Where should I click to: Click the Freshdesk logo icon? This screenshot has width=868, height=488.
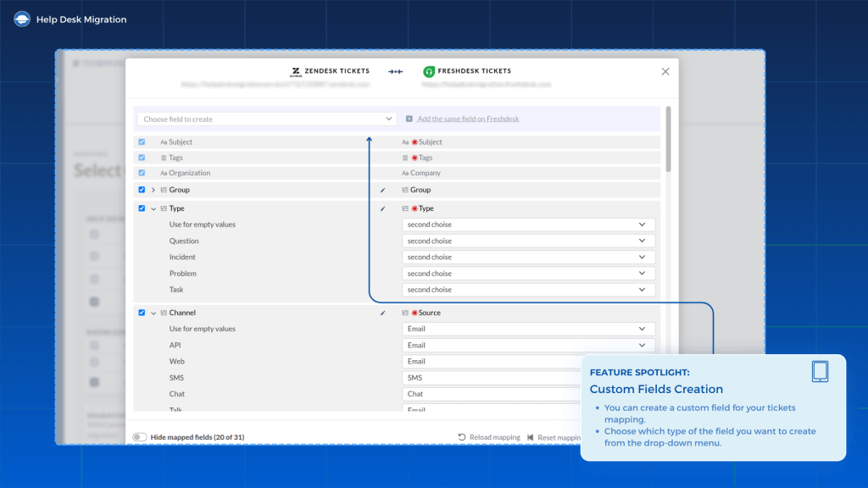tap(428, 71)
